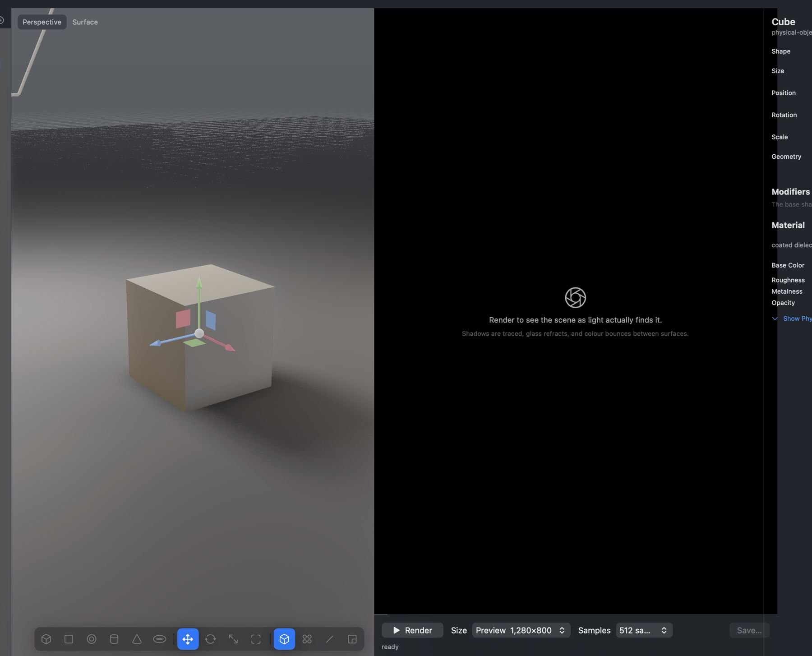The width and height of the screenshot is (812, 656).
Task: Click the Base Color property label
Action: (788, 265)
